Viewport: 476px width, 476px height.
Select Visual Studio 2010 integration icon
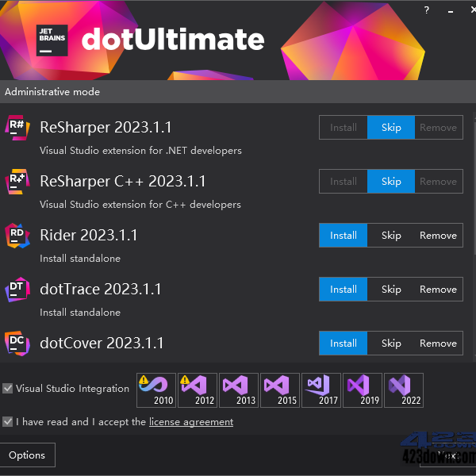(x=156, y=390)
